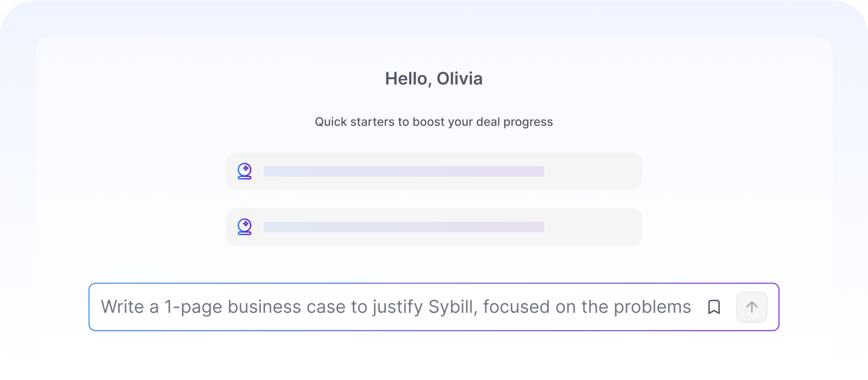Click the gradient loading bar in second starter
The width and height of the screenshot is (868, 380).
pyautogui.click(x=403, y=227)
